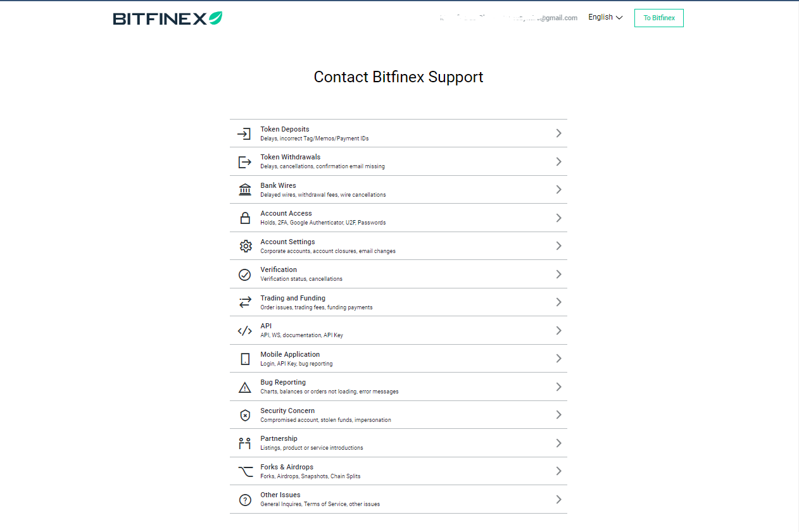Click the Bank Wires building icon

[x=245, y=190]
